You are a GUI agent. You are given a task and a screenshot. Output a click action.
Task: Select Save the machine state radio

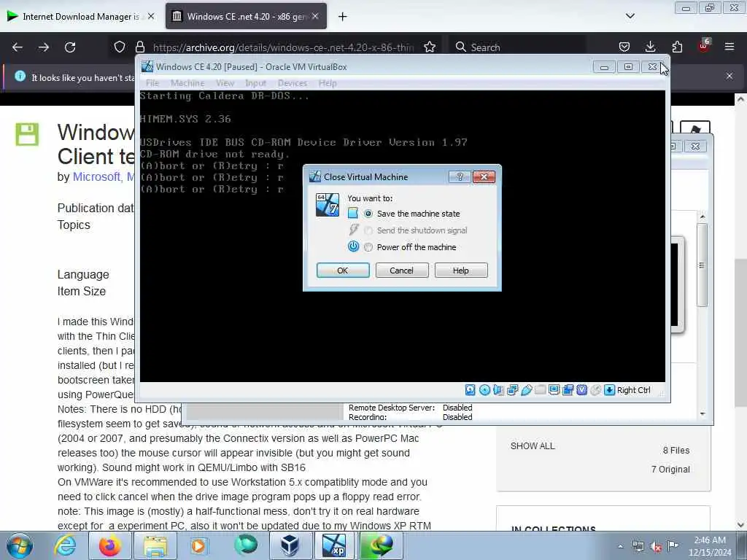pyautogui.click(x=368, y=214)
